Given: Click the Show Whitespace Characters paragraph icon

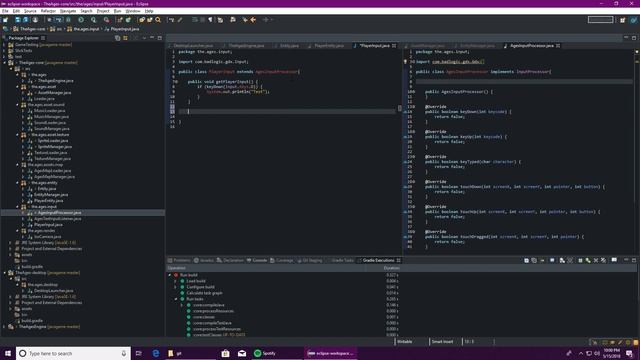Looking at the screenshot, I should tap(210, 20).
